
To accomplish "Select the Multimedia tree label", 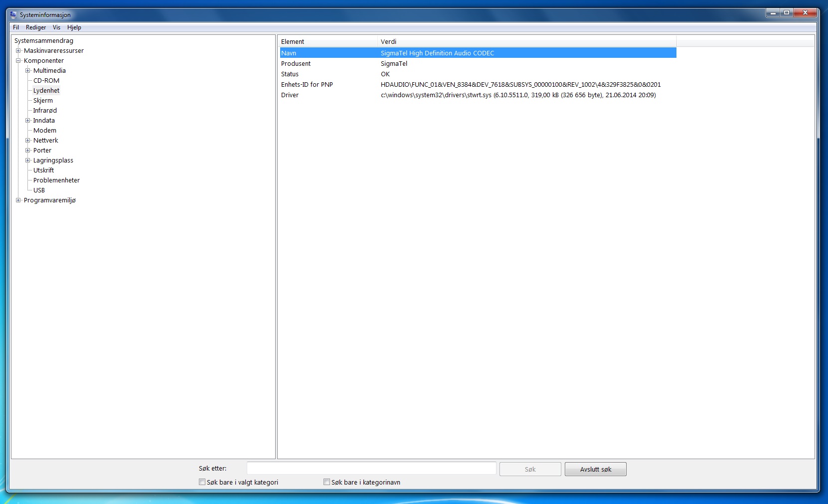I will pos(49,71).
